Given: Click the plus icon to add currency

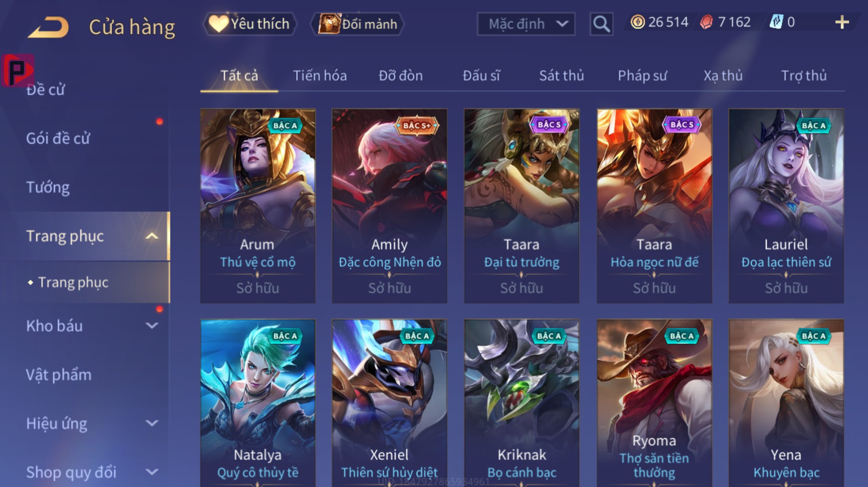Looking at the screenshot, I should [842, 22].
